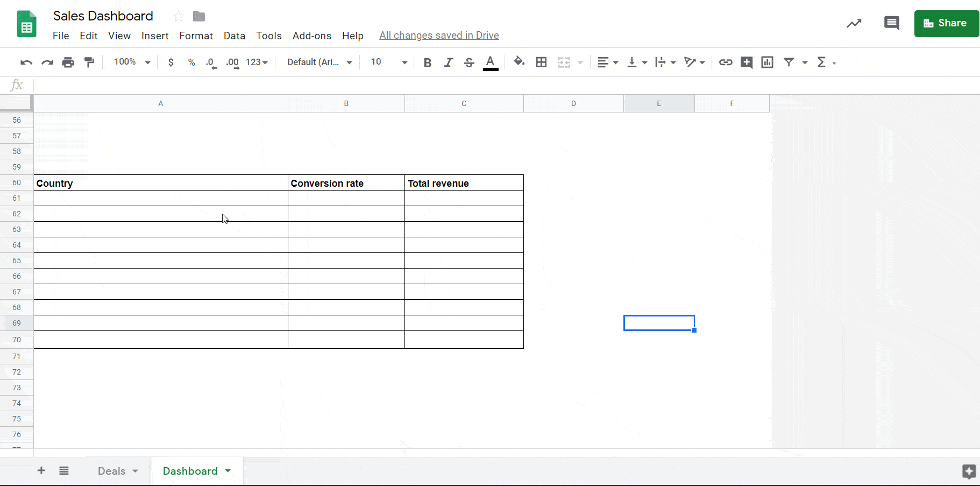
Task: Decrease decimal places
Action: point(211,63)
